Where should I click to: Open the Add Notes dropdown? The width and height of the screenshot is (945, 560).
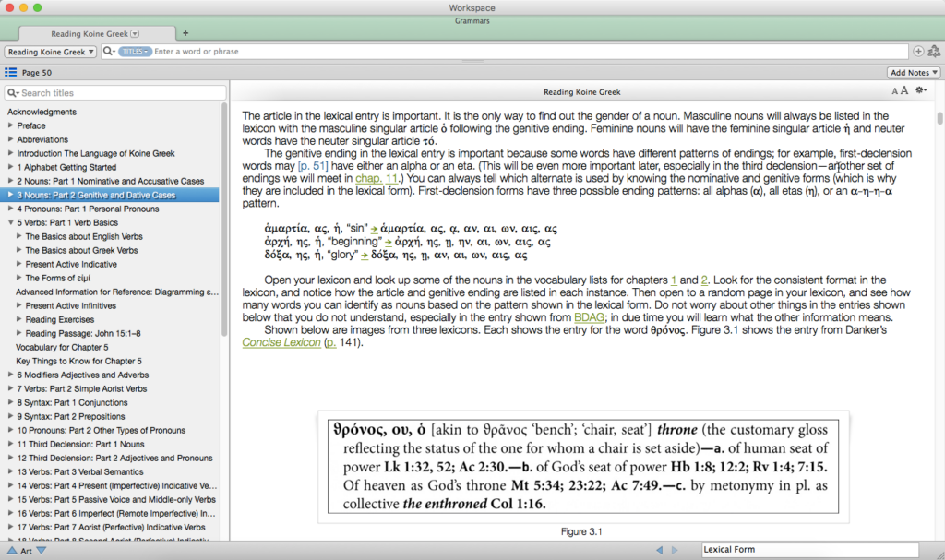pos(914,72)
